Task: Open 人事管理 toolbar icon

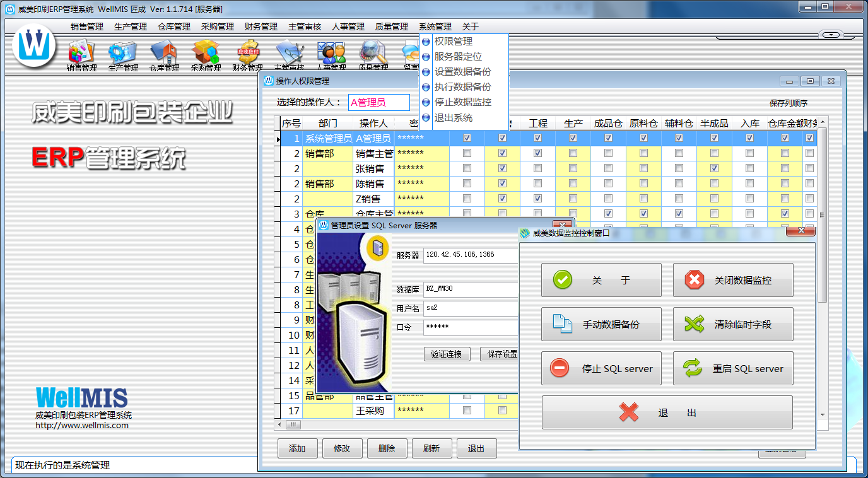Action: pos(331,52)
